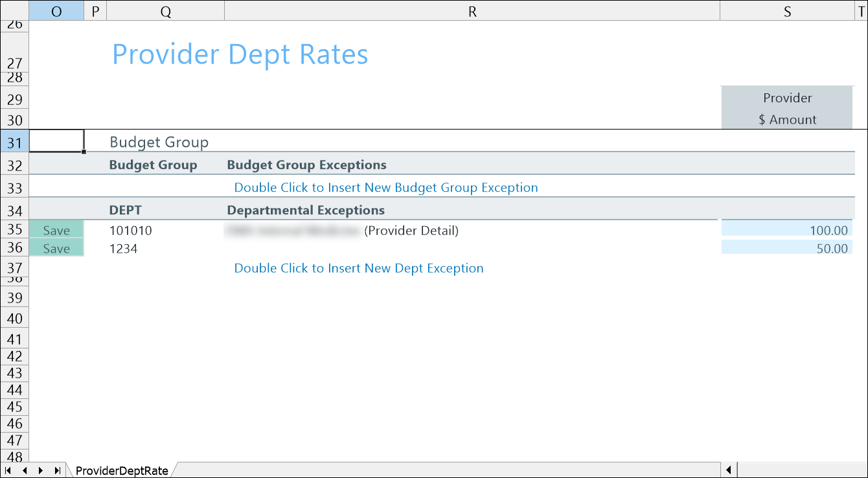
Task: Select row 31 header
Action: click(x=14, y=143)
